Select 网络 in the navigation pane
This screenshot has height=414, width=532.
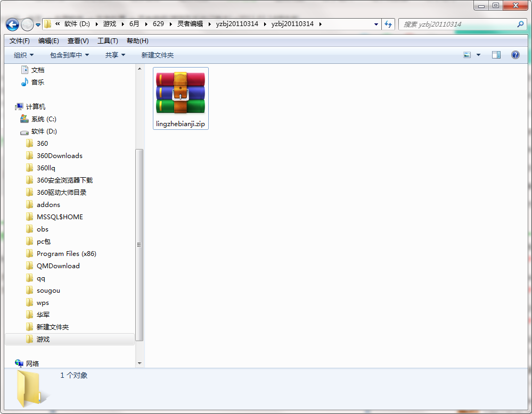tap(27, 363)
